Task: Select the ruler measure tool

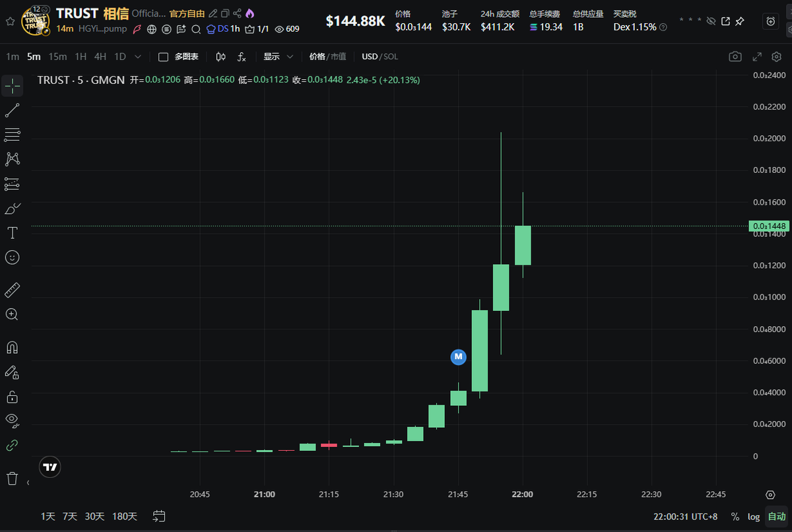Action: 13,289
